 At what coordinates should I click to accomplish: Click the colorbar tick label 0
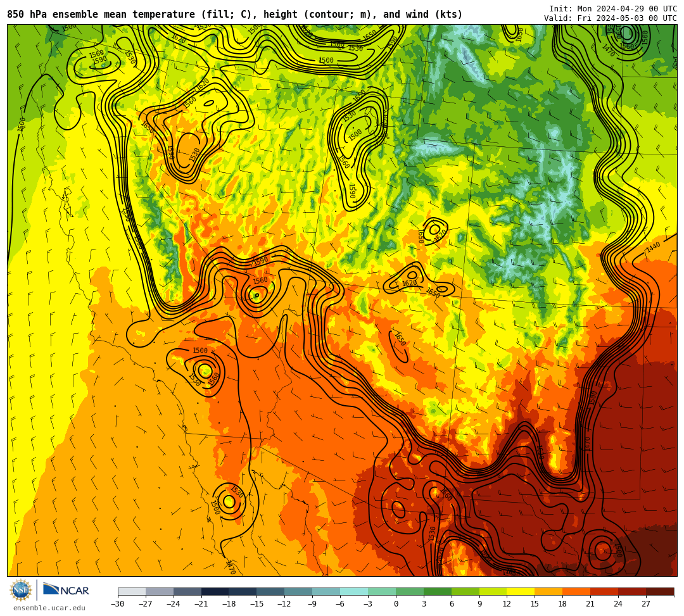396,604
